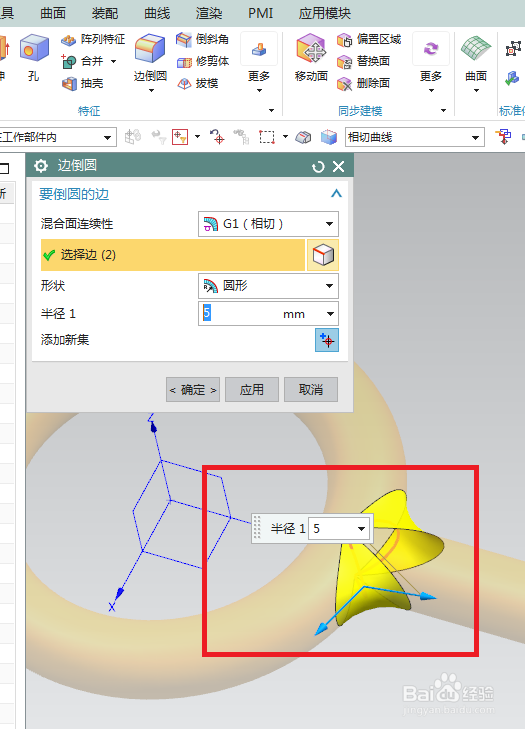Viewport: 525px width, 729px height.
Task: Click the yellow edge blend preview surface
Action: pos(388,556)
